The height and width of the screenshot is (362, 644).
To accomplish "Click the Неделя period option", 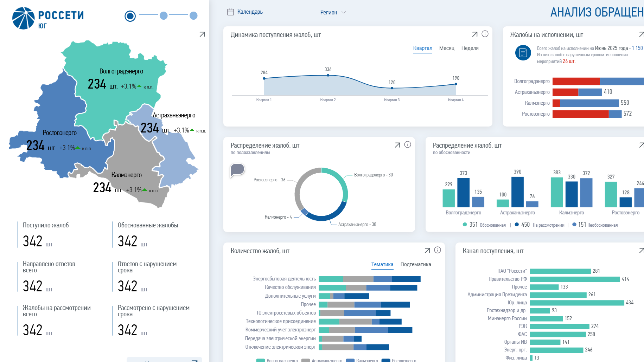I will [x=470, y=48].
